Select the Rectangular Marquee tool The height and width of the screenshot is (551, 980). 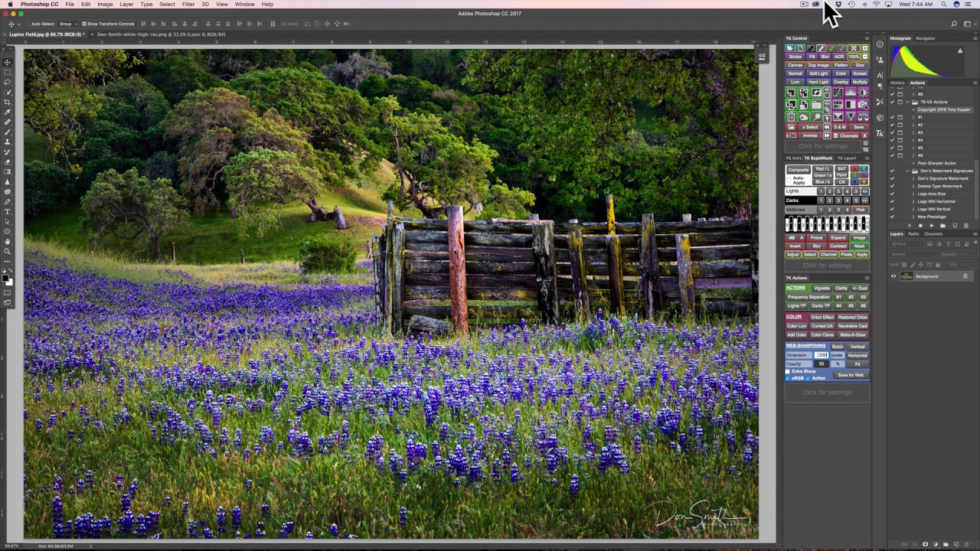(8, 71)
